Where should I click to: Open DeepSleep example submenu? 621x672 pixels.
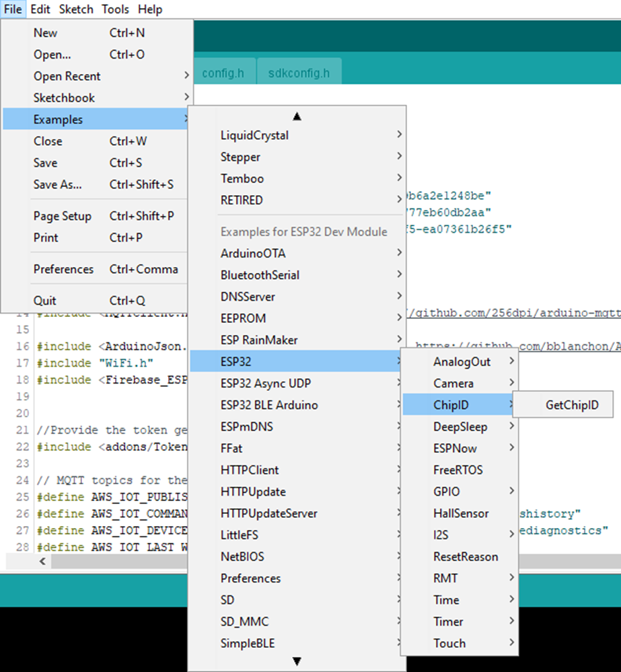pos(460,426)
